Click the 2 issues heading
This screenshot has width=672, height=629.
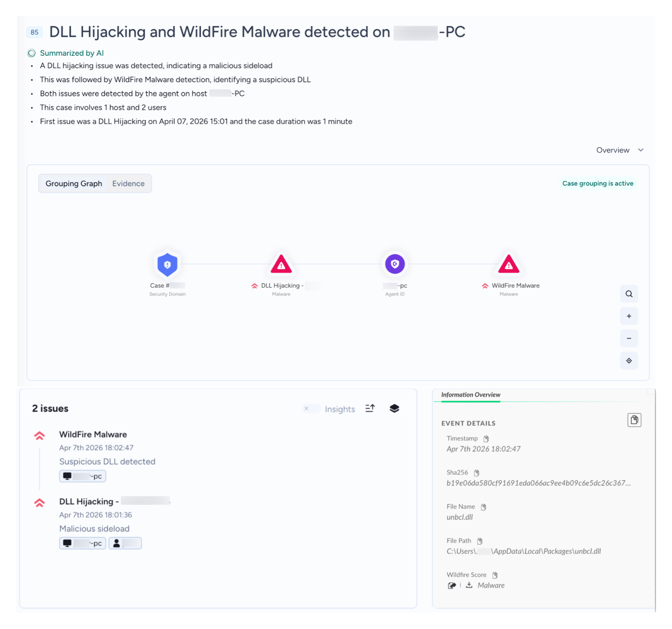50,409
